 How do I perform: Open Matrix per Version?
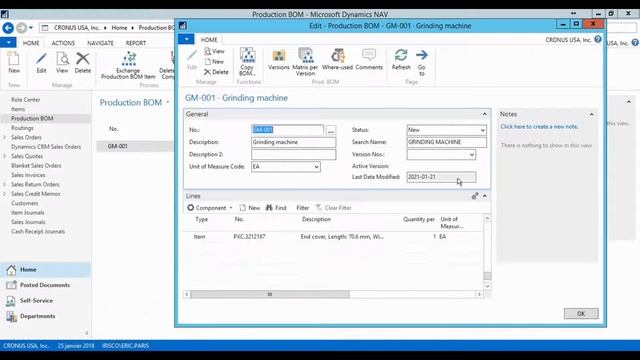[x=305, y=62]
